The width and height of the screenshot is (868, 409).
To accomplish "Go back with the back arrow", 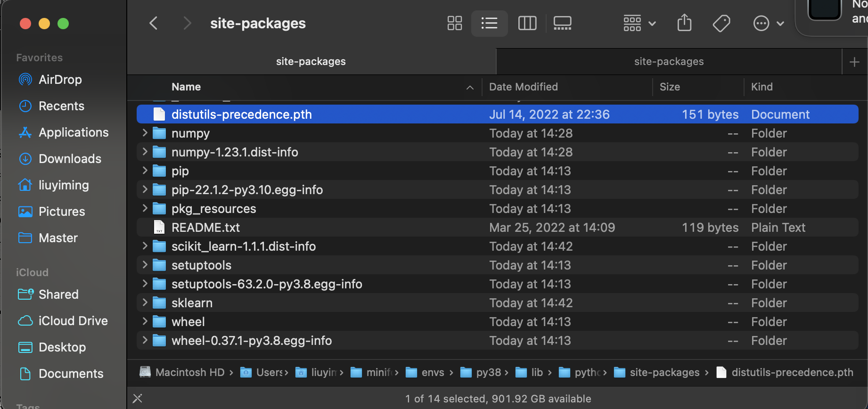I will (x=154, y=23).
